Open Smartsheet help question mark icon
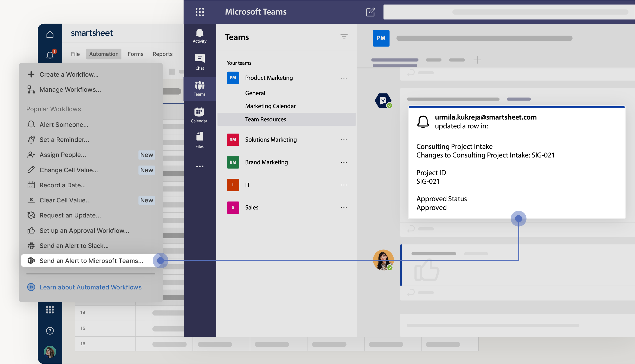This screenshot has height=364, width=635. pyautogui.click(x=50, y=330)
